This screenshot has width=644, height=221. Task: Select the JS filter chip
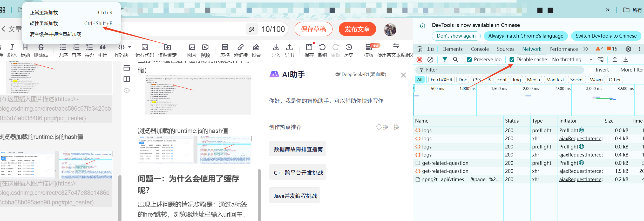click(x=489, y=80)
